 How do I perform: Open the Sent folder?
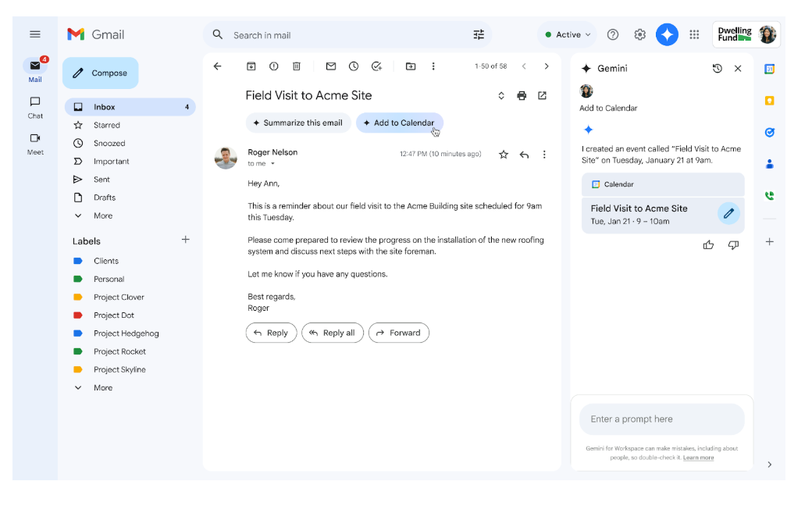pyautogui.click(x=101, y=180)
